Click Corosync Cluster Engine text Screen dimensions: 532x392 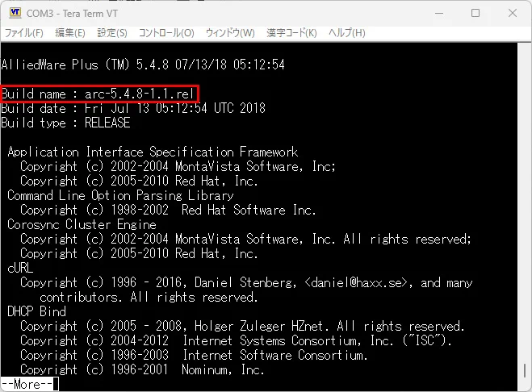pyautogui.click(x=82, y=224)
